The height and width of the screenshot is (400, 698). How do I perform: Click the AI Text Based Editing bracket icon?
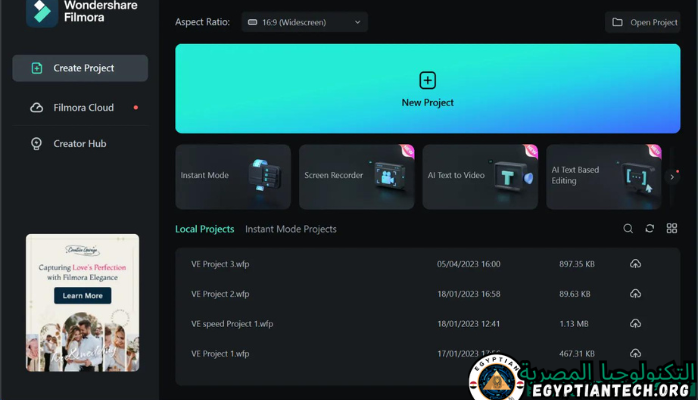638,178
